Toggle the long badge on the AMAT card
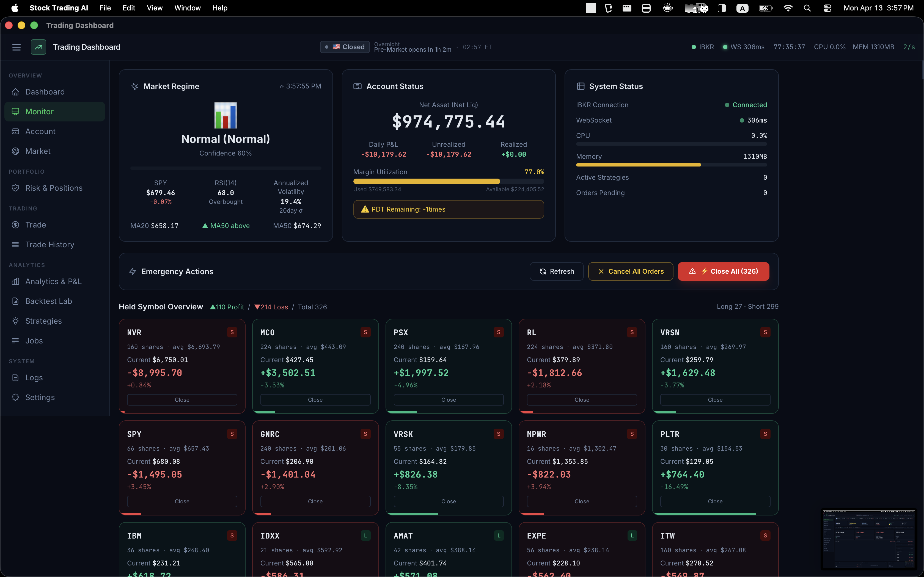The height and width of the screenshot is (577, 924). pos(499,536)
